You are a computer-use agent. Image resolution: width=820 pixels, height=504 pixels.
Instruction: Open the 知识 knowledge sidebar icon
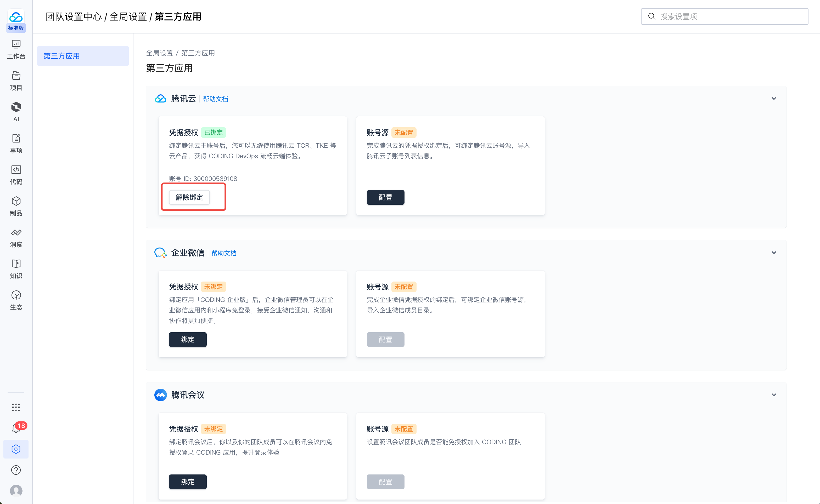tap(16, 269)
